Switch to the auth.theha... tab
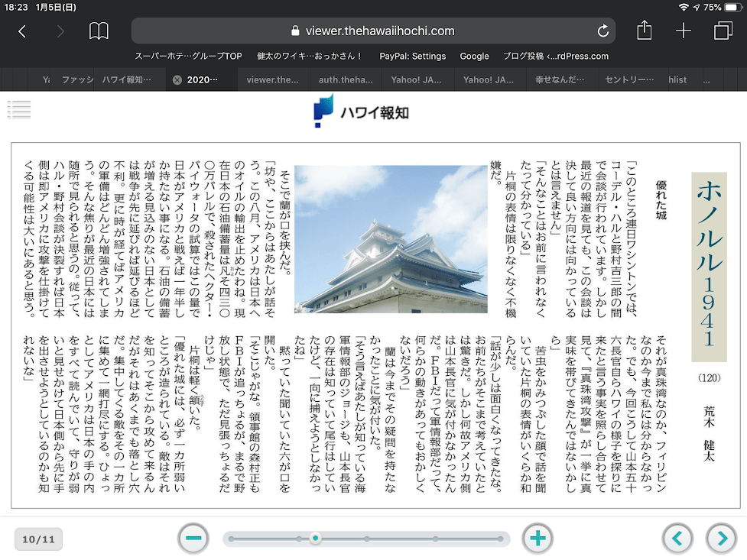Image resolution: width=747 pixels, height=560 pixels. tap(346, 79)
